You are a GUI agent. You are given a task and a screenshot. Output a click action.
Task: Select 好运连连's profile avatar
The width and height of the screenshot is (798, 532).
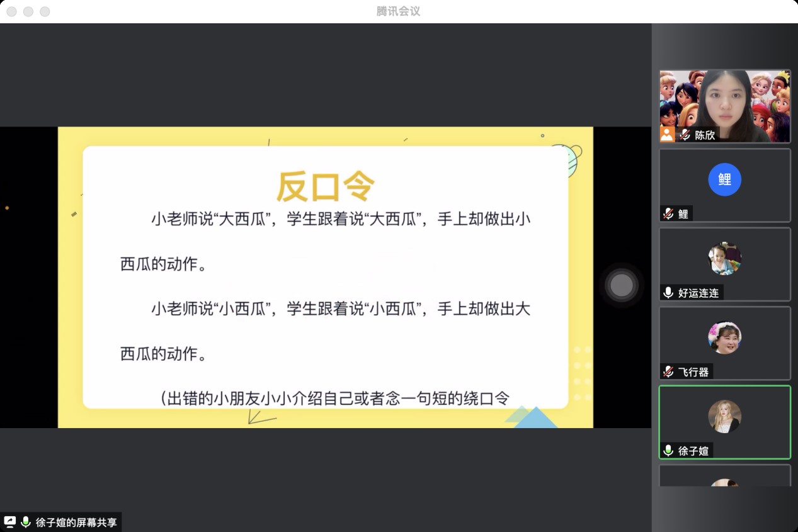[724, 259]
